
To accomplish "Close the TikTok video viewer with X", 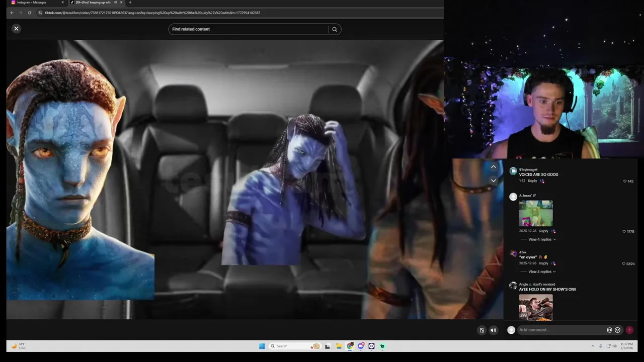I will coord(16,29).
